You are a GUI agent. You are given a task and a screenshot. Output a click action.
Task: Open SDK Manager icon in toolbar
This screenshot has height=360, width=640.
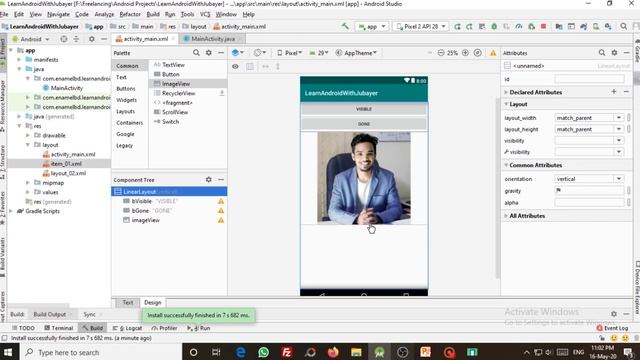pos(608,26)
